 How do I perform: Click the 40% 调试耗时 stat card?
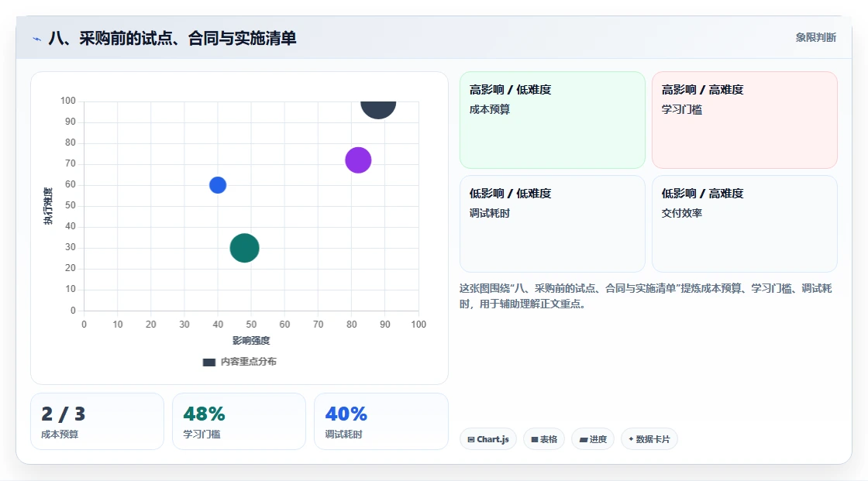coord(381,421)
